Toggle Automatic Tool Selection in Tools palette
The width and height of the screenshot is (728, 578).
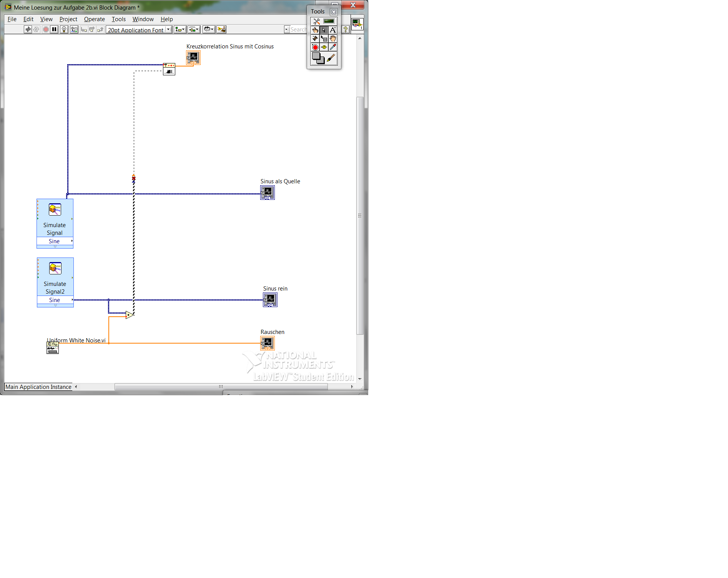324,22
